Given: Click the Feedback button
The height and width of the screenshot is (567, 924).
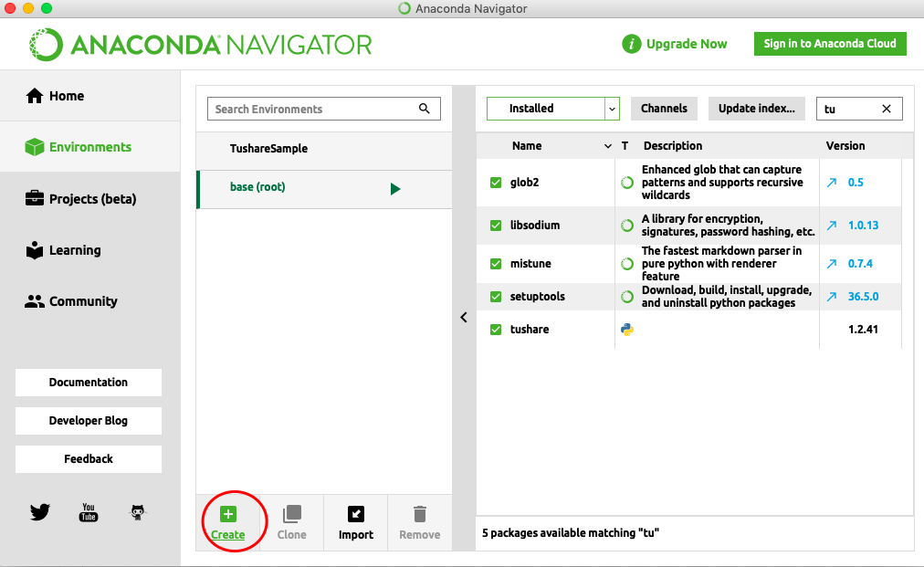Looking at the screenshot, I should click(x=89, y=458).
